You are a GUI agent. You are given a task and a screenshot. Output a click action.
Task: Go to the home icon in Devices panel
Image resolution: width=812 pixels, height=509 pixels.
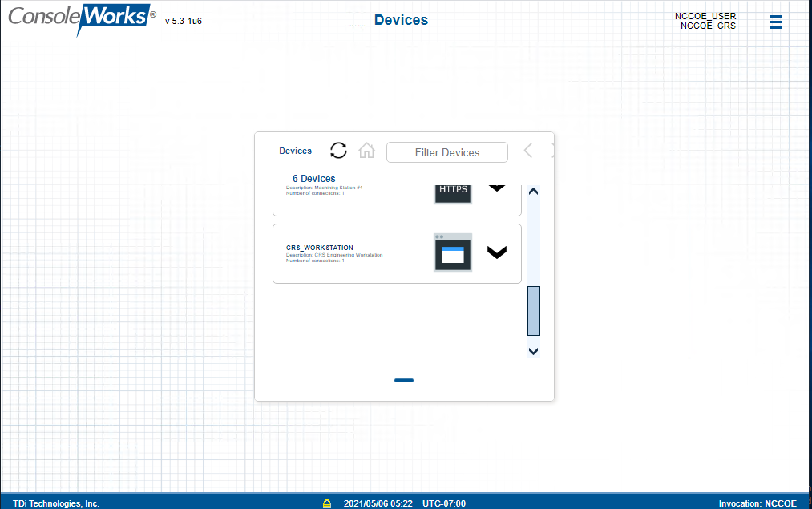click(x=366, y=151)
